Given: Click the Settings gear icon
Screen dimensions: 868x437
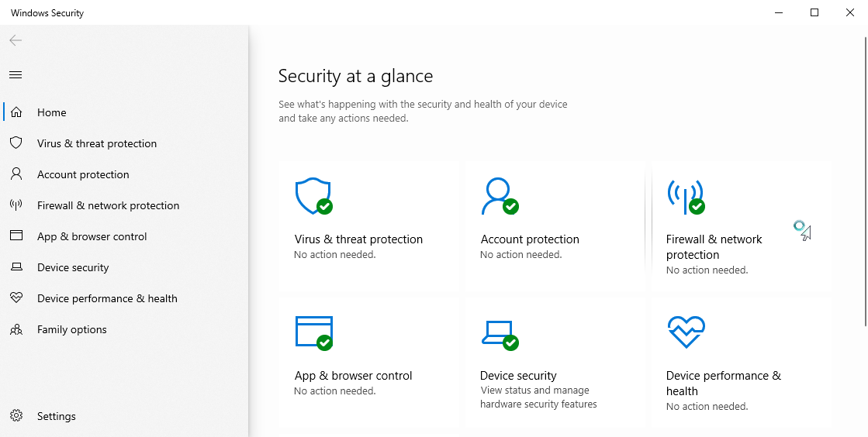Looking at the screenshot, I should point(16,415).
